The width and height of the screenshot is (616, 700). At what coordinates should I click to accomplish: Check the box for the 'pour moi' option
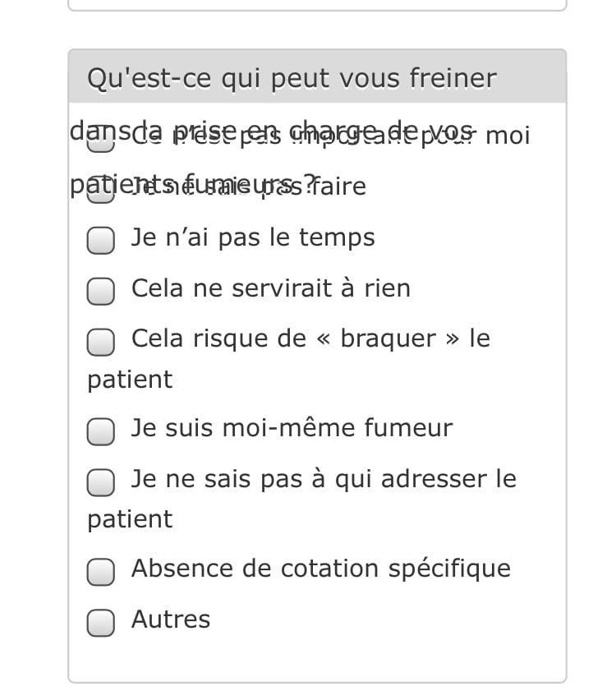coord(101,141)
